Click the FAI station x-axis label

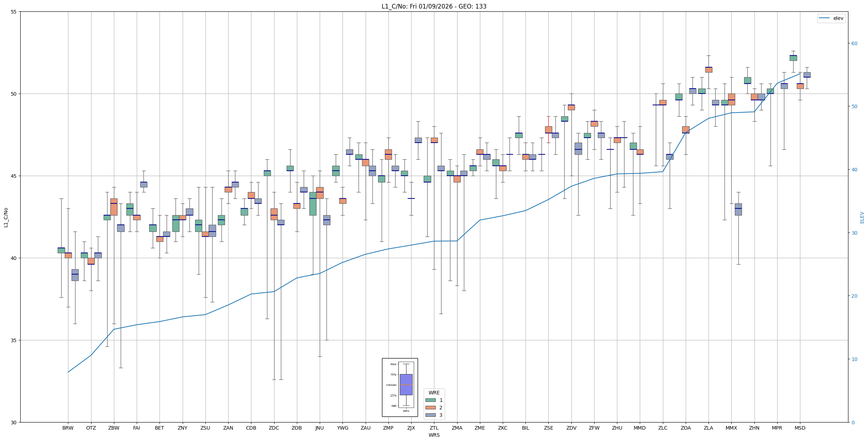[136, 428]
